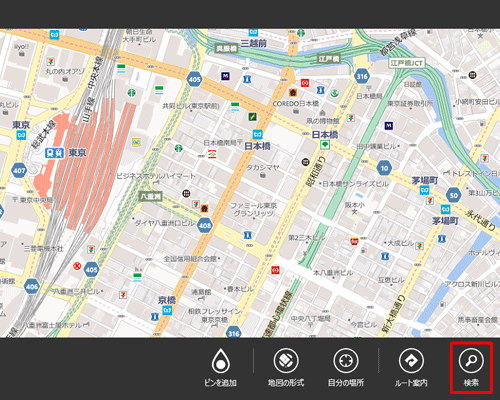Click the 405 shield near 八重洲三井ビル
The image size is (500, 400).
click(x=91, y=270)
